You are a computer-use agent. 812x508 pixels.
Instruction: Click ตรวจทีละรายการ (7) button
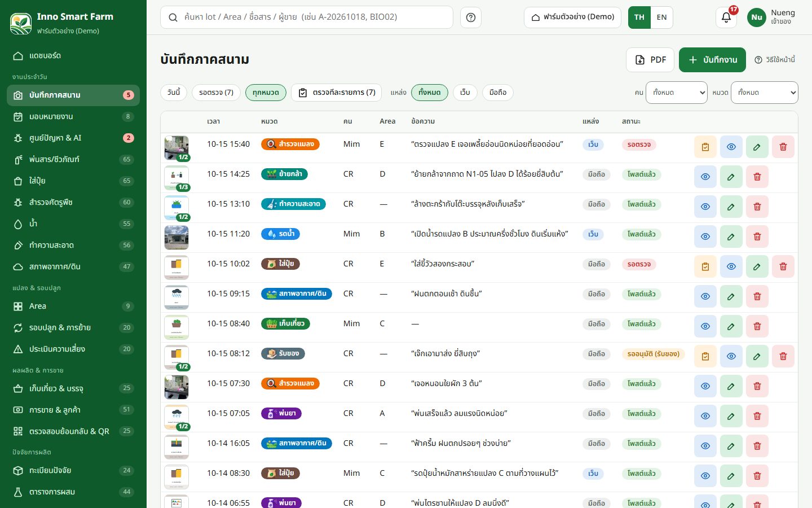[x=337, y=93]
